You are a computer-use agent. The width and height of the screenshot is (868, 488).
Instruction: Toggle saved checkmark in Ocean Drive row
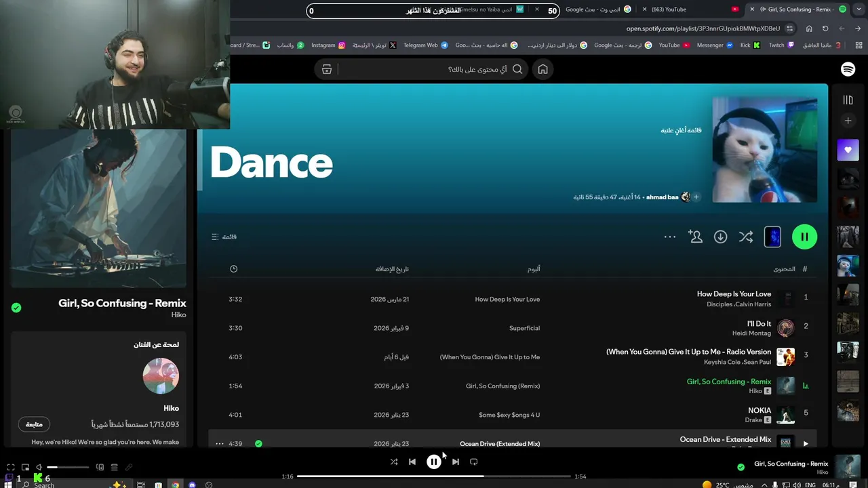[x=258, y=443]
